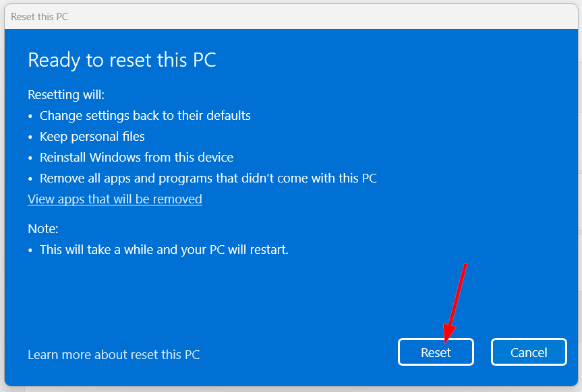Click the Reset button to start resetting
The width and height of the screenshot is (582, 392).
pos(436,352)
